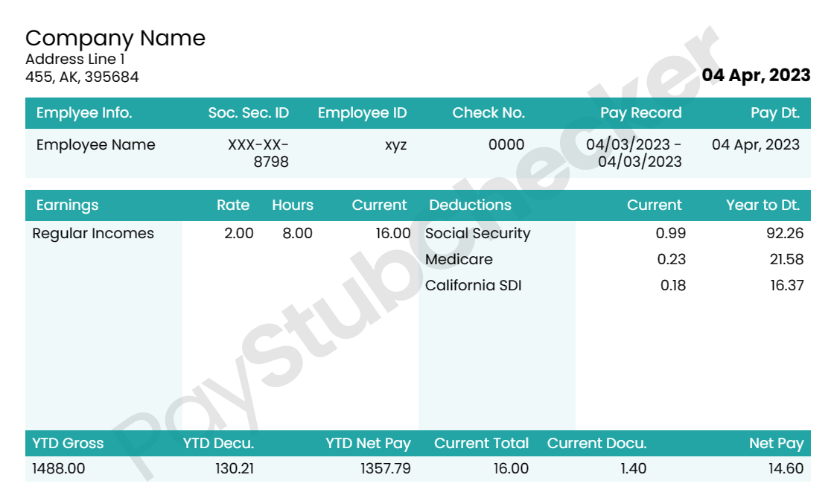This screenshot has height=504, width=834.
Task: Click the 'Net Pay' footer header
Action: [x=776, y=444]
